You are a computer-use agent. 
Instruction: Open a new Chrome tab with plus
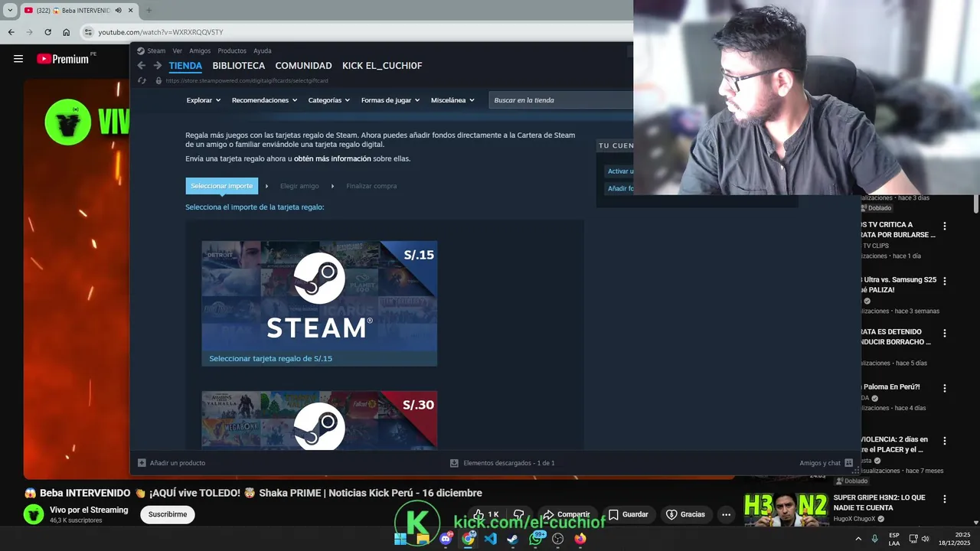coord(149,11)
